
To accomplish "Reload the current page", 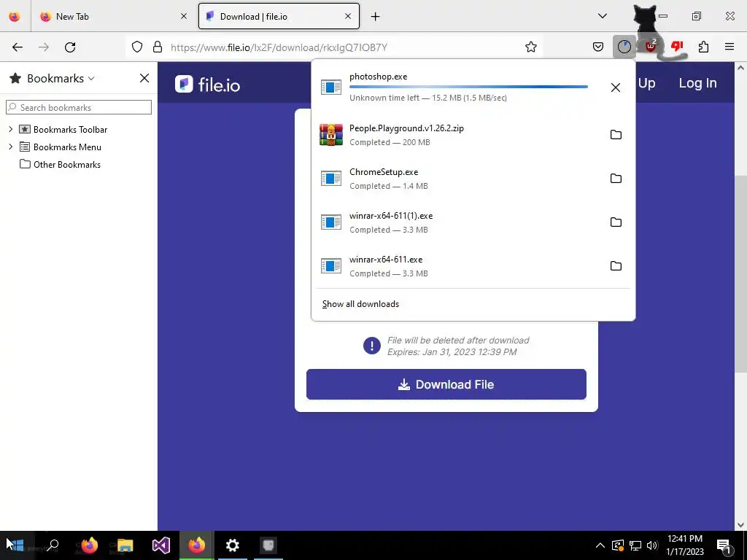I will click(70, 47).
